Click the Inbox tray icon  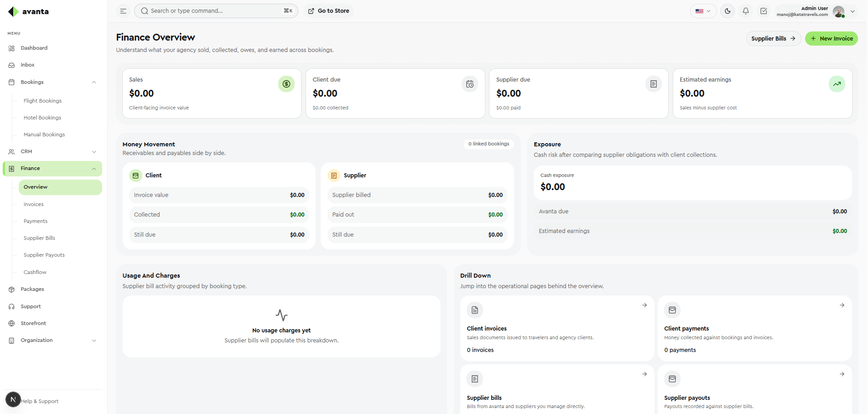(12, 65)
